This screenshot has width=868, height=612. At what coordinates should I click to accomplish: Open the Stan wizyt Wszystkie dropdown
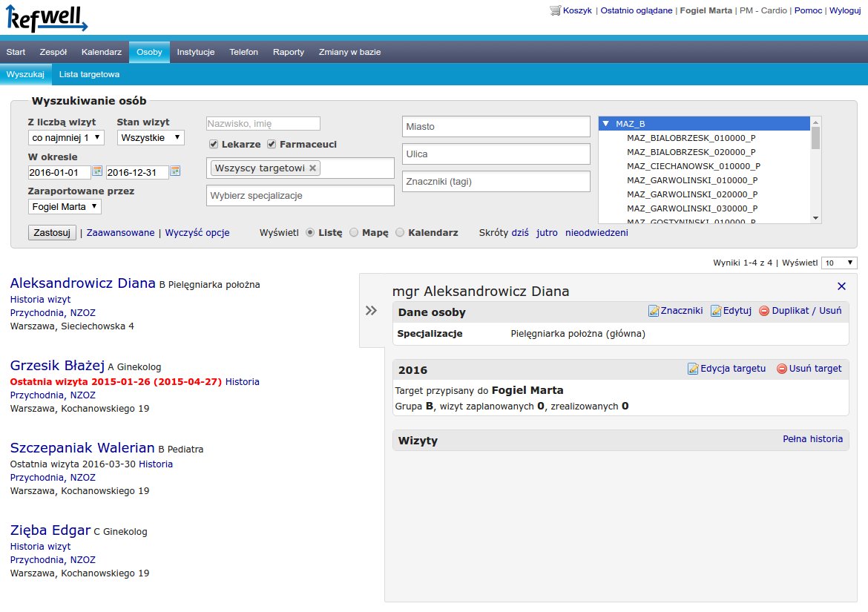coord(150,138)
